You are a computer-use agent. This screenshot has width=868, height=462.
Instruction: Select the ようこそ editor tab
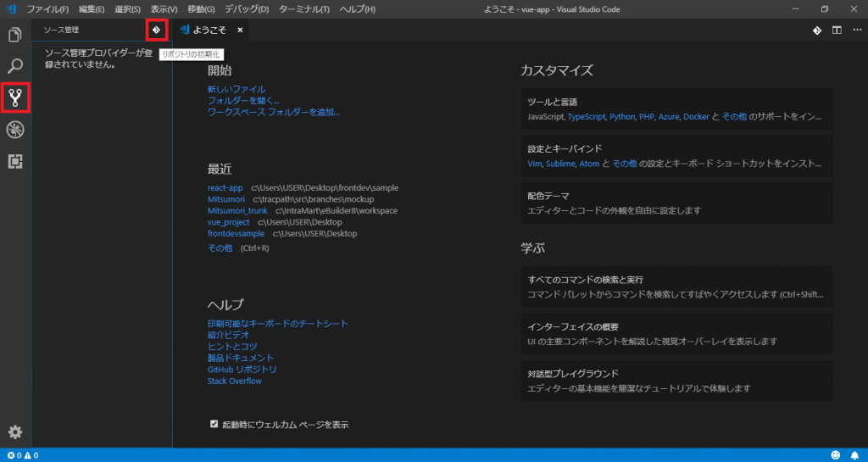click(209, 30)
